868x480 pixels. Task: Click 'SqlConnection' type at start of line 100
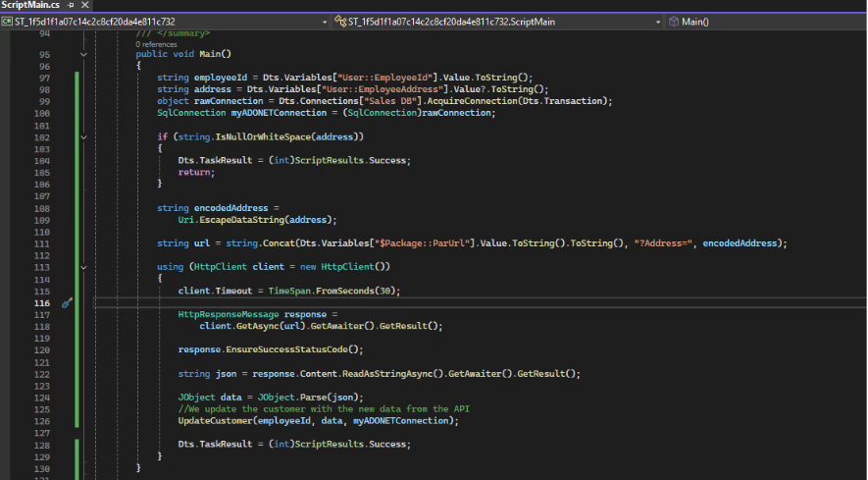(191, 113)
